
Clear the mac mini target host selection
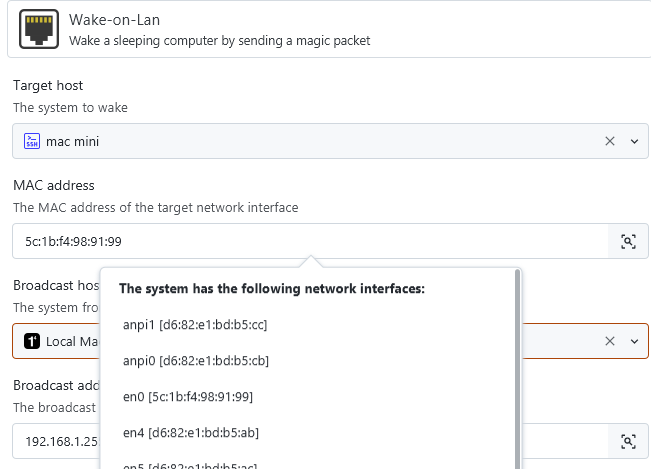click(x=609, y=141)
